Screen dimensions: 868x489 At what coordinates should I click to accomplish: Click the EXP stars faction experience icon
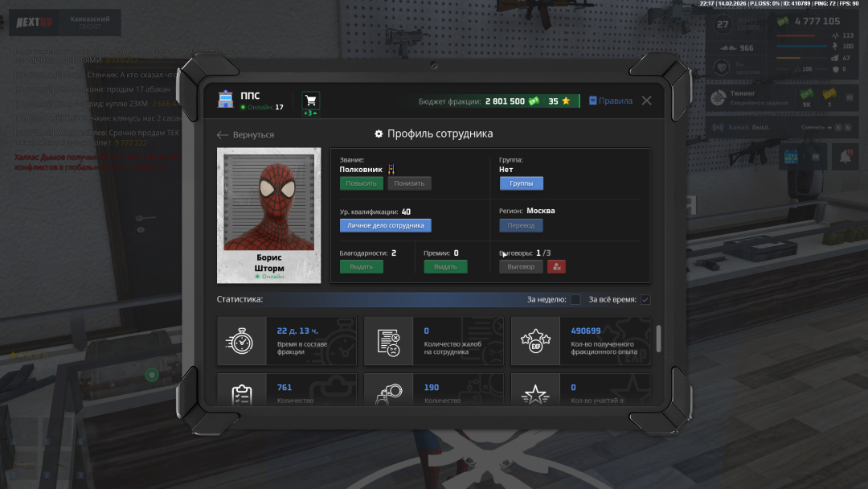[x=535, y=342]
